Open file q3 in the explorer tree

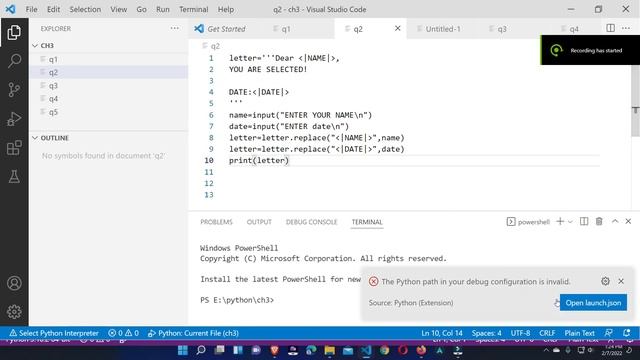(x=109, y=85)
